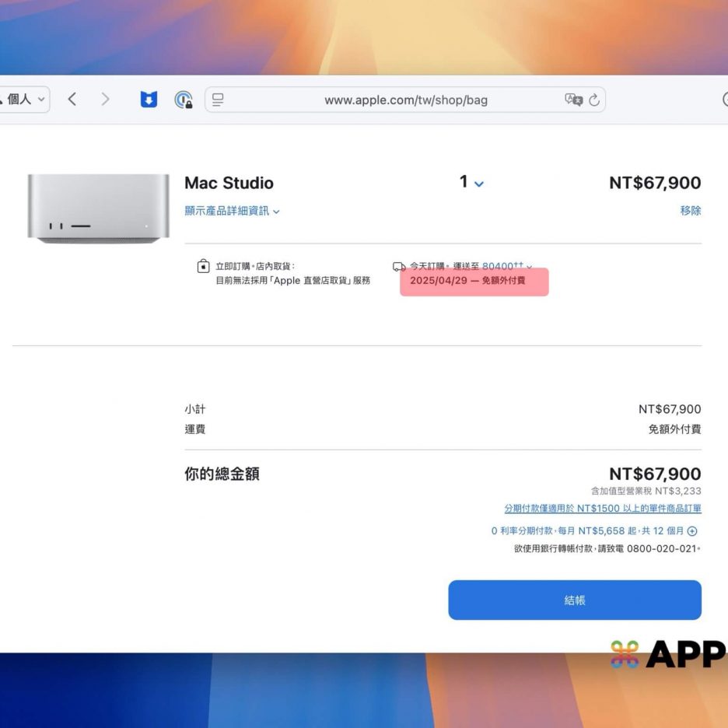Screen dimensions: 728x728
Task: Click the Safari forward arrow
Action: pos(106,100)
